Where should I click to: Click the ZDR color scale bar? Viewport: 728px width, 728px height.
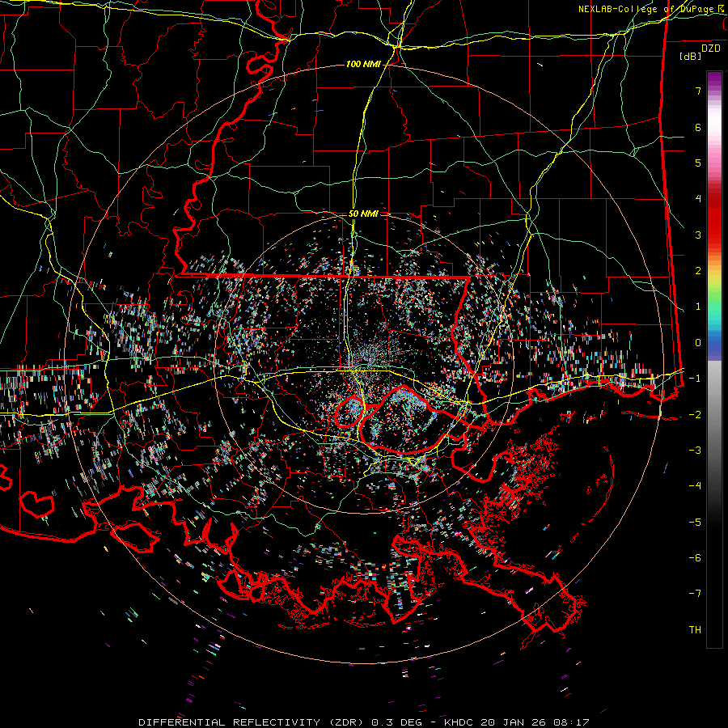[714, 360]
